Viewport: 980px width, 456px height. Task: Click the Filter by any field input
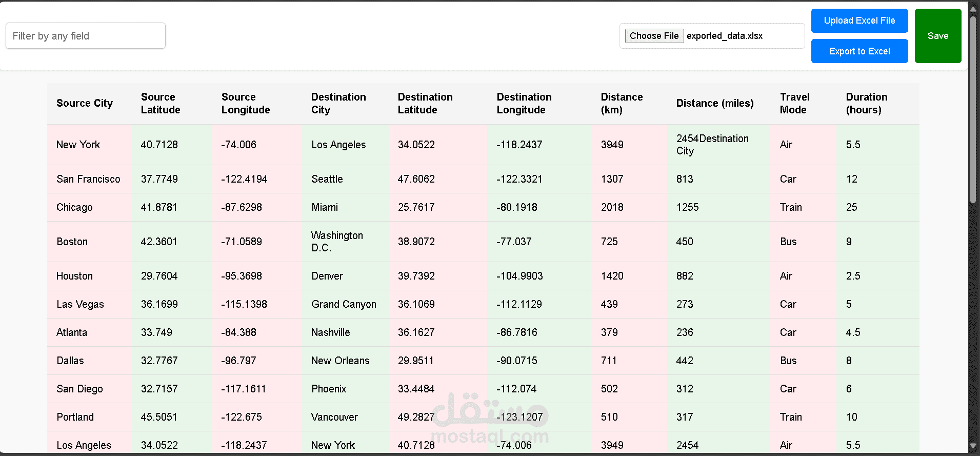point(86,36)
